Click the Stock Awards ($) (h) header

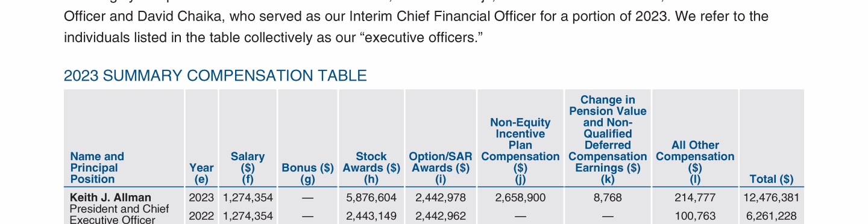tap(371, 168)
